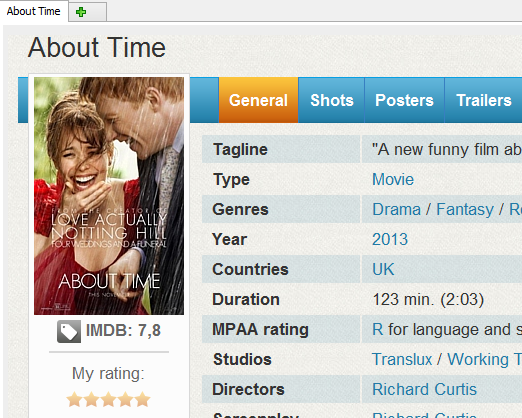Viewport: 522px width, 418px height.
Task: Click the UK country link
Action: tap(383, 269)
